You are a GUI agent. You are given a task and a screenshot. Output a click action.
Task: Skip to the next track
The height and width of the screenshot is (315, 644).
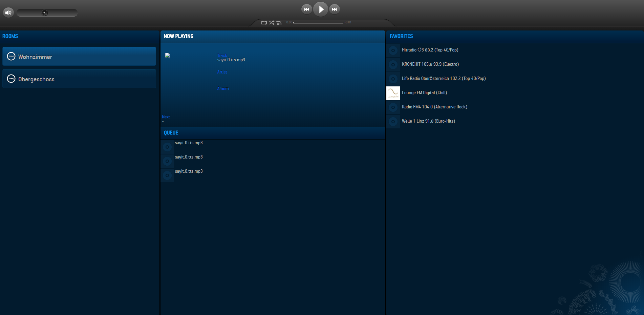[x=335, y=9]
